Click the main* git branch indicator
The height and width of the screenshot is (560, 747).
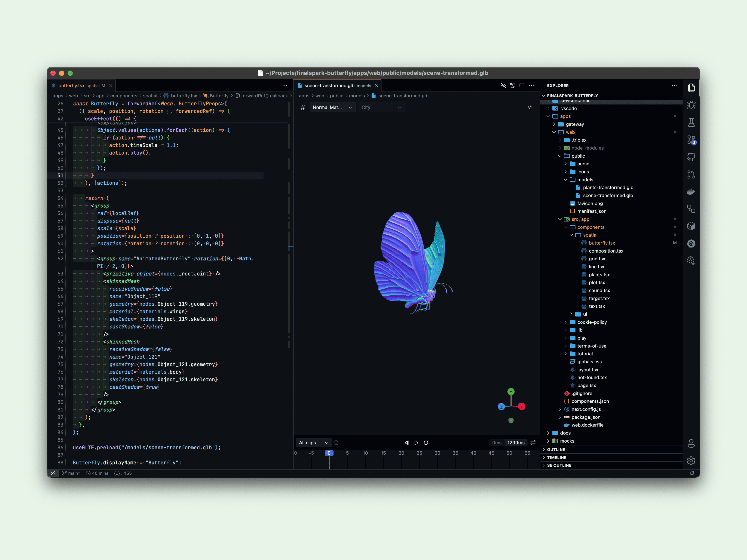71,473
